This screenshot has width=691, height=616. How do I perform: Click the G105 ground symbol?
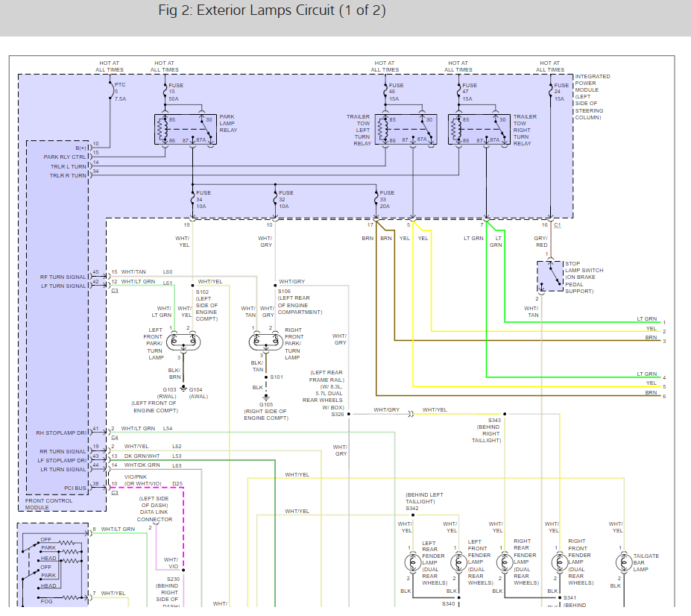pyautogui.click(x=266, y=397)
